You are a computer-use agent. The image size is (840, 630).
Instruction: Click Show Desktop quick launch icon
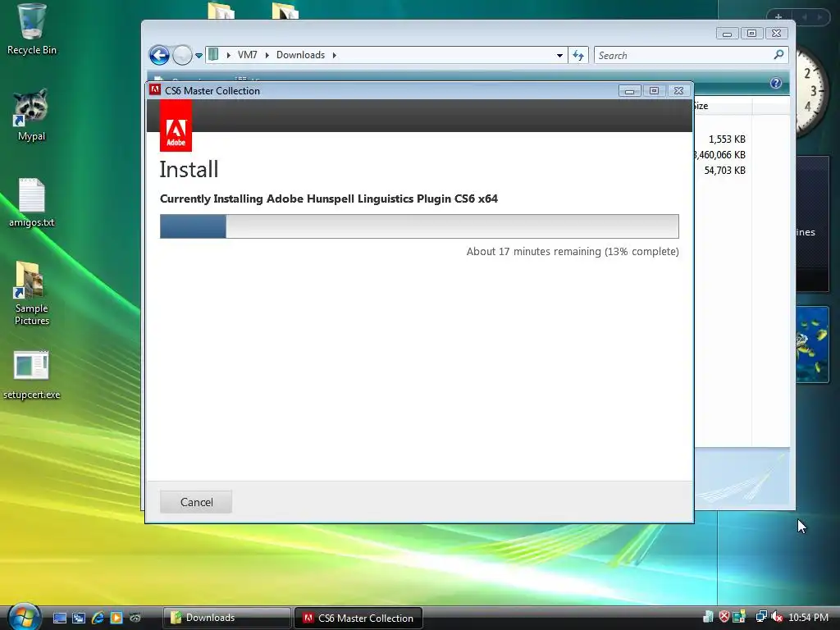(60, 618)
